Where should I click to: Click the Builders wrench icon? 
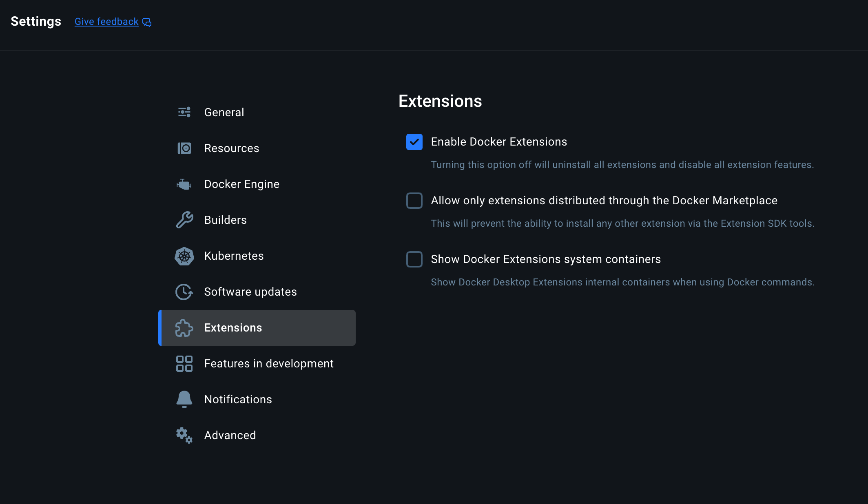(184, 220)
